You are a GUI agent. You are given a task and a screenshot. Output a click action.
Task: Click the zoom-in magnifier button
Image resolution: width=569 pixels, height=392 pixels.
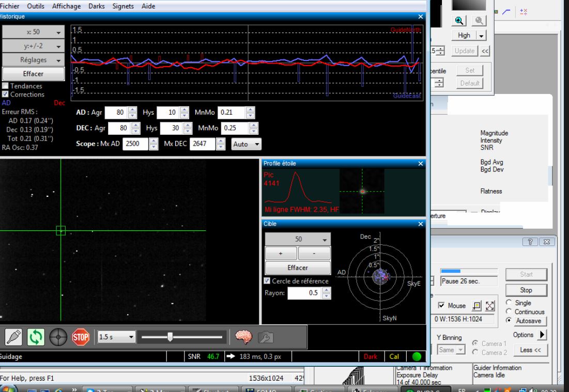[x=459, y=20]
